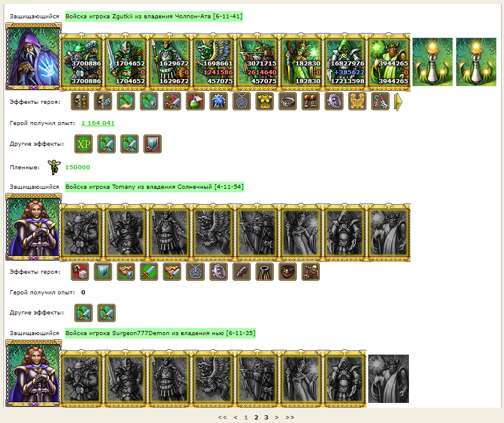Click the blue ice spider effect icon
The image size is (504, 423).
218,101
